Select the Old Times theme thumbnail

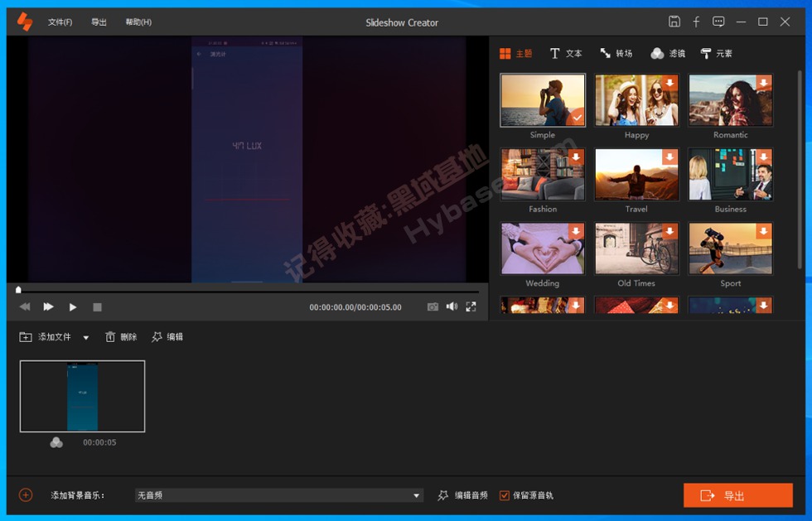636,248
